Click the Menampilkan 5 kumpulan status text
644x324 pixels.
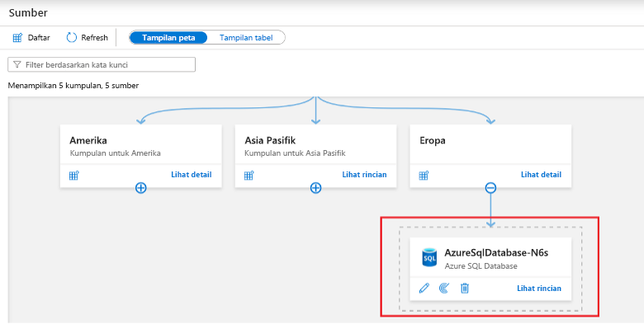[x=73, y=86]
